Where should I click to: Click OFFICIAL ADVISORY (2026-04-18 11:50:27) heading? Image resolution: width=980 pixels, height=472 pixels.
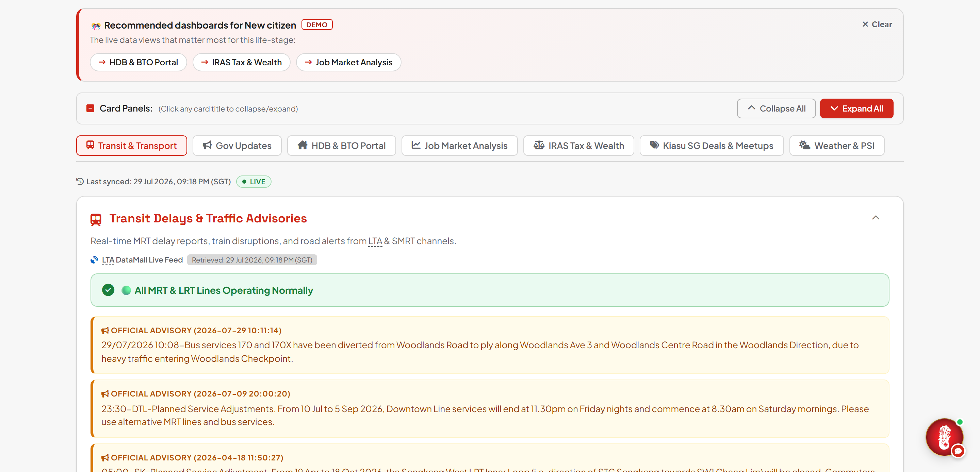tap(197, 457)
